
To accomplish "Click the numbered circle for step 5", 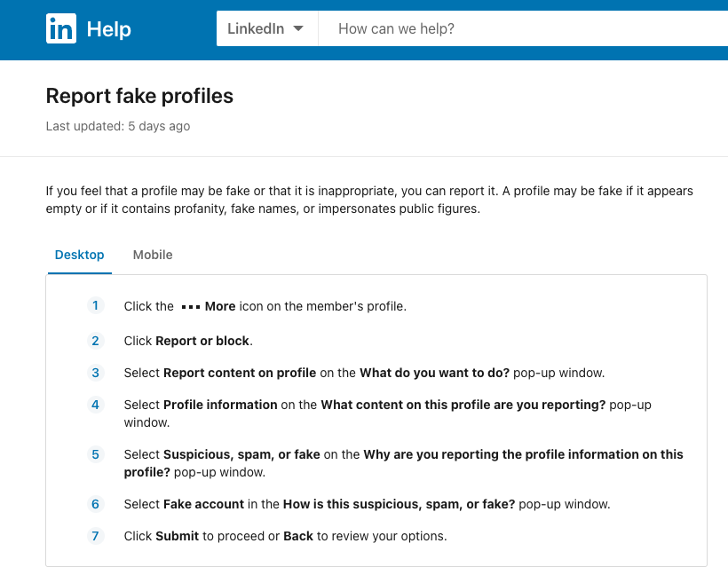I will (x=95, y=454).
